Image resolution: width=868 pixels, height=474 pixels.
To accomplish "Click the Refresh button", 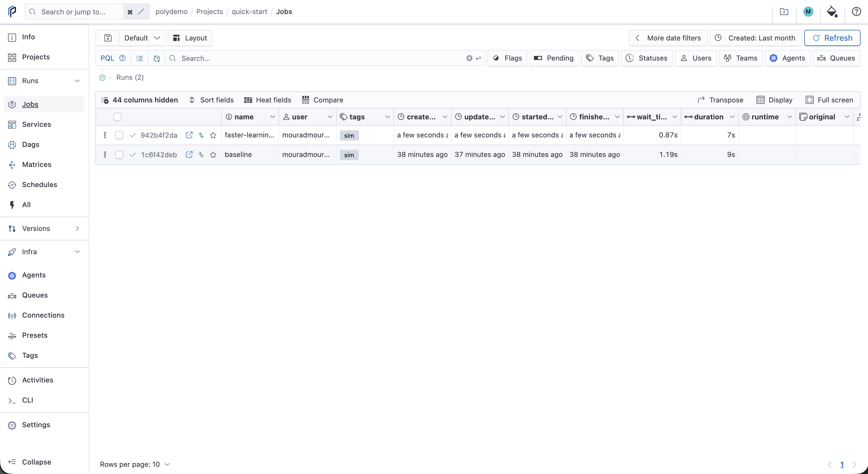I will (832, 38).
